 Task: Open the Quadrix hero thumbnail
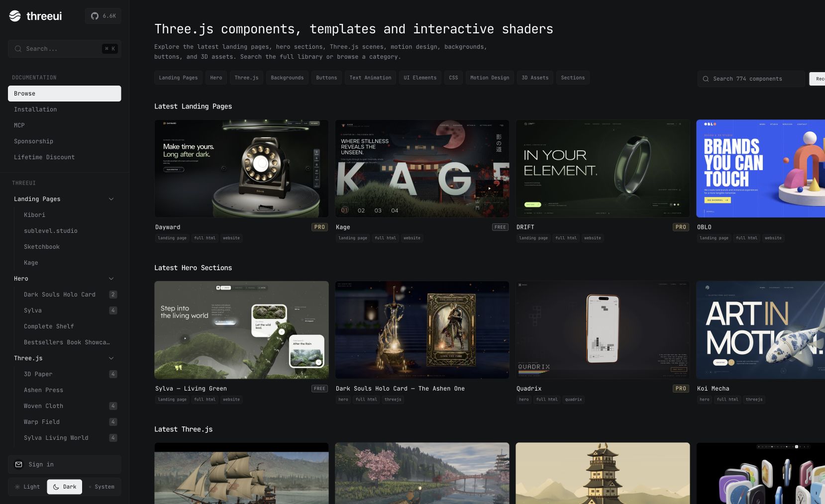[x=603, y=330]
